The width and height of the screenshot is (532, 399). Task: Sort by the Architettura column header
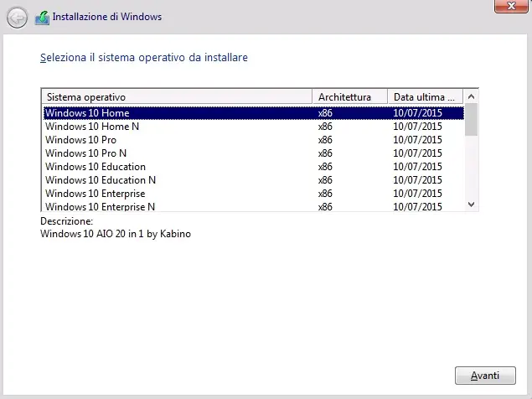point(350,97)
